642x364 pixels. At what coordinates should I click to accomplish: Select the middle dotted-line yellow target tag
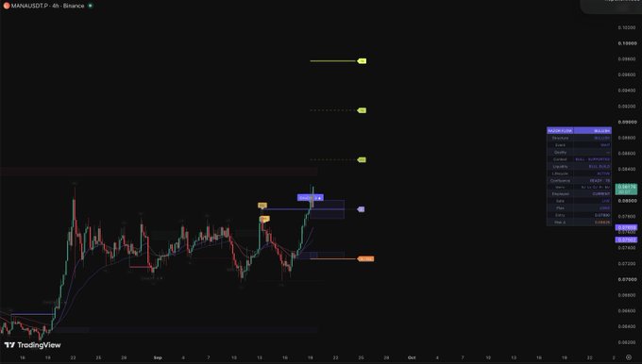[x=362, y=110]
